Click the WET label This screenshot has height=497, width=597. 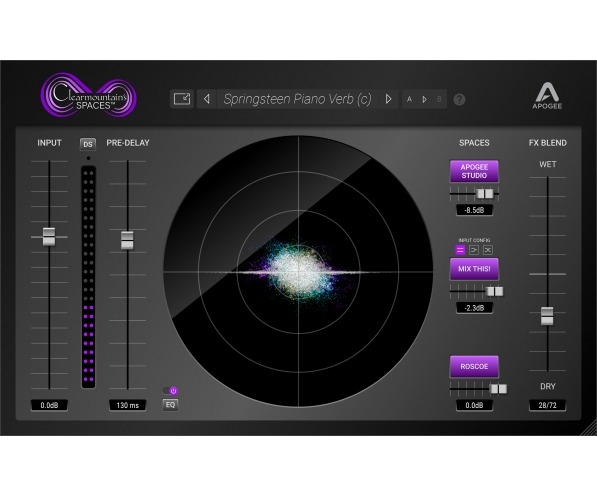(548, 165)
